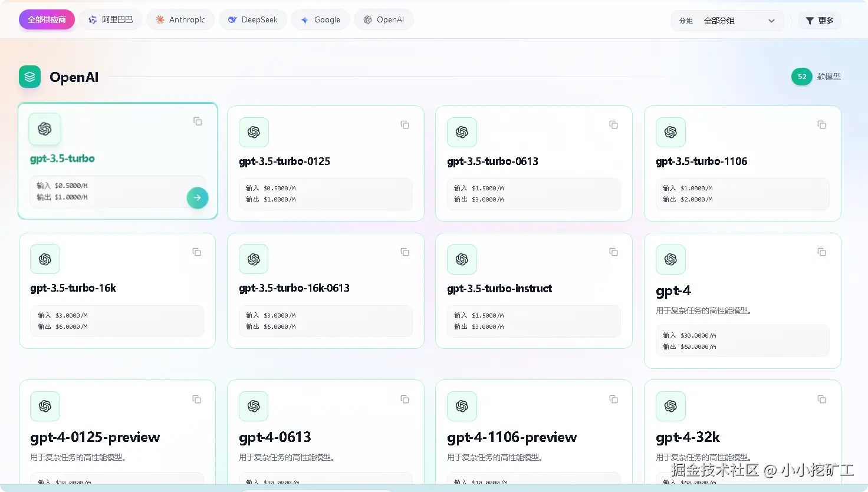This screenshot has width=868, height=492.
Task: Click the gpt-4 output price $60.0000/M
Action: tap(698, 347)
